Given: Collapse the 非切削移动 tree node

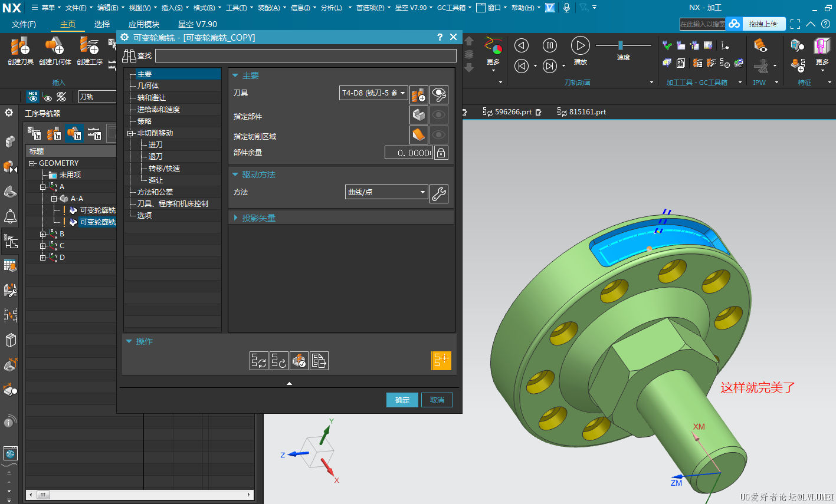Looking at the screenshot, I should tap(130, 134).
